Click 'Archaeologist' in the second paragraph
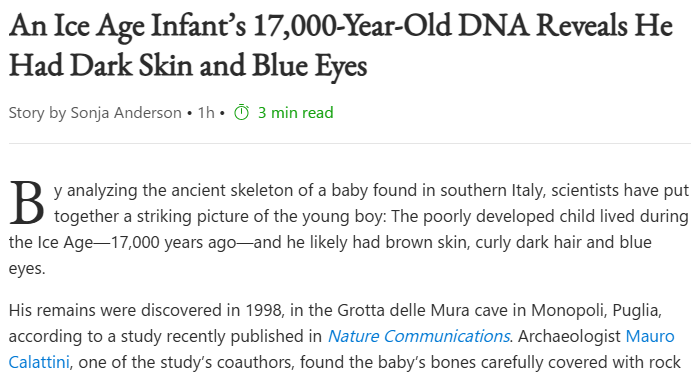Image resolution: width=700 pixels, height=373 pixels. point(569,337)
